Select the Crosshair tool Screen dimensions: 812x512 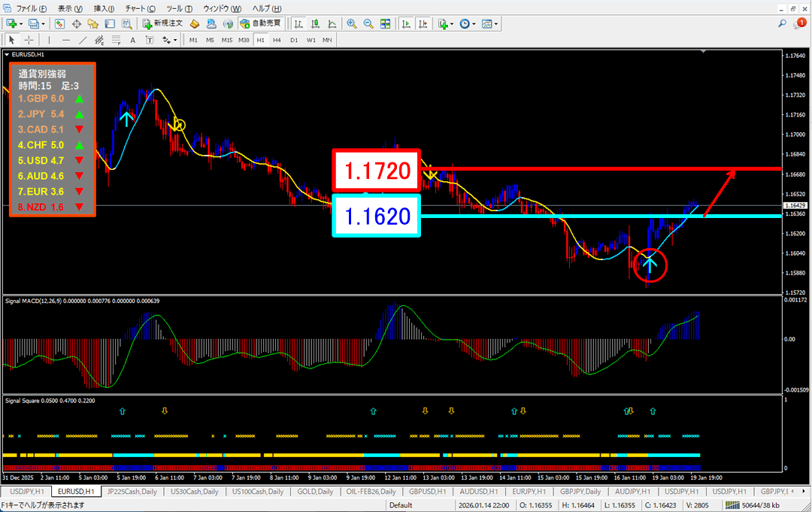click(x=29, y=40)
